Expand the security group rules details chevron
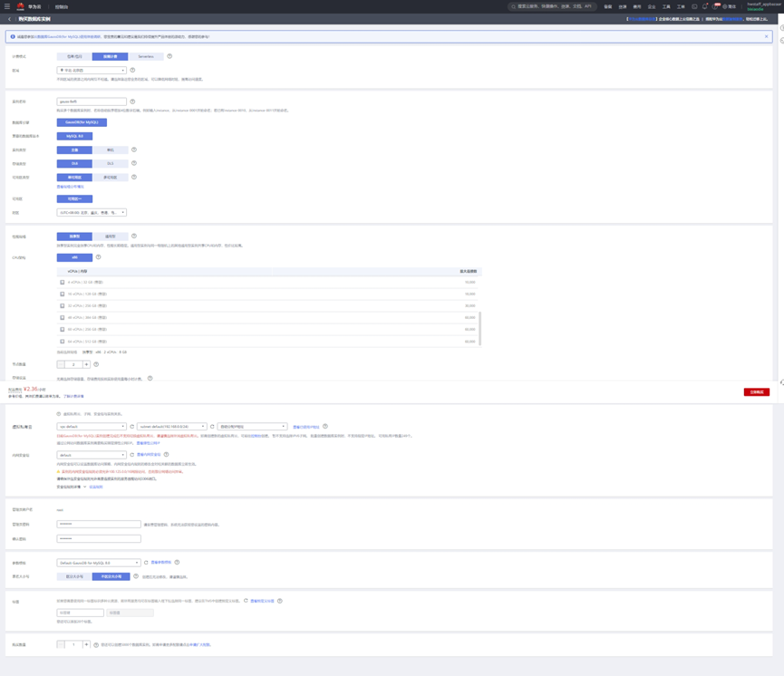784x676 pixels. point(84,487)
